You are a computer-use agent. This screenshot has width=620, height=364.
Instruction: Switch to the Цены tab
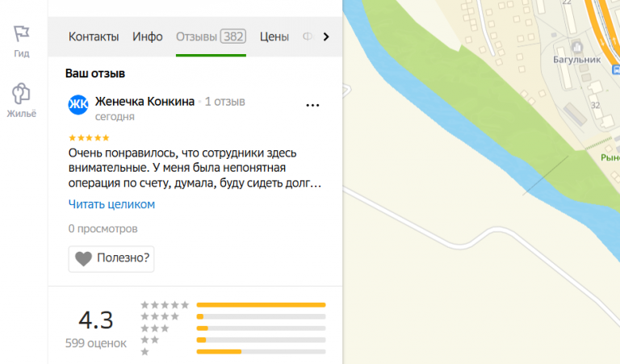(274, 37)
